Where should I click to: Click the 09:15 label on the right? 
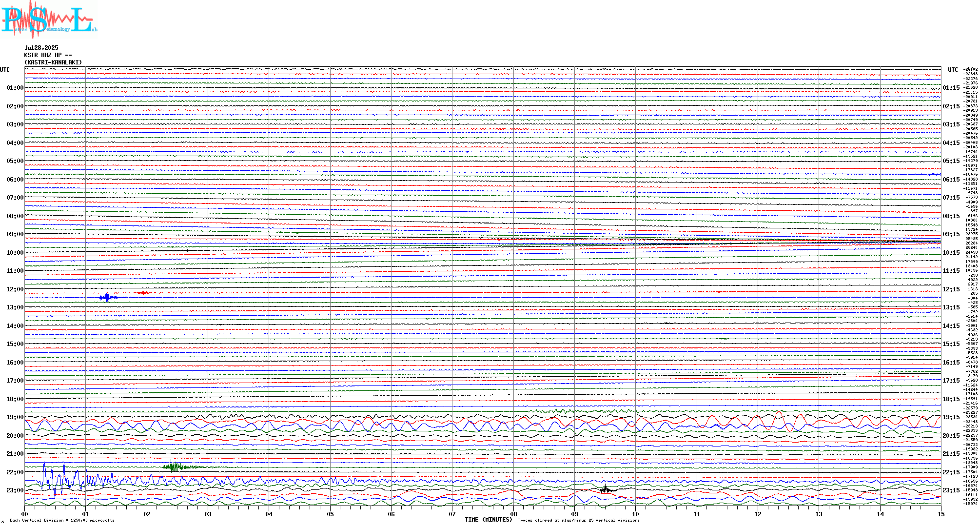[951, 234]
